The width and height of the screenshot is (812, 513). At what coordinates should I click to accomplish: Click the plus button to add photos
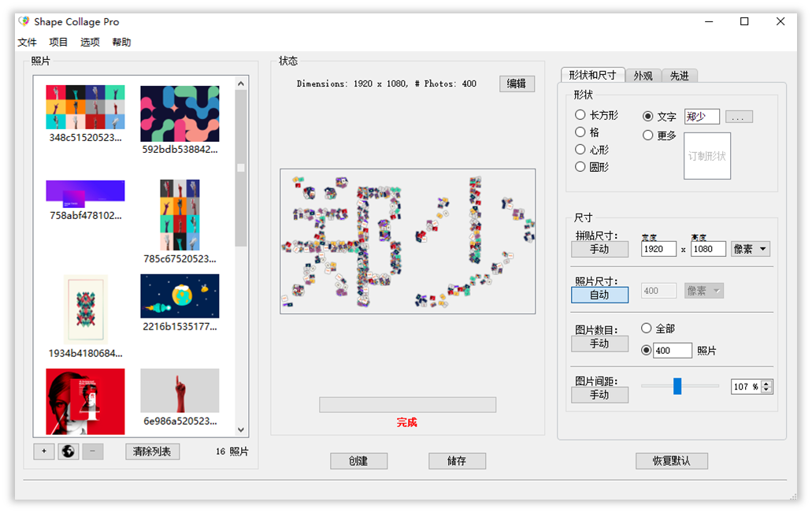[x=44, y=452]
